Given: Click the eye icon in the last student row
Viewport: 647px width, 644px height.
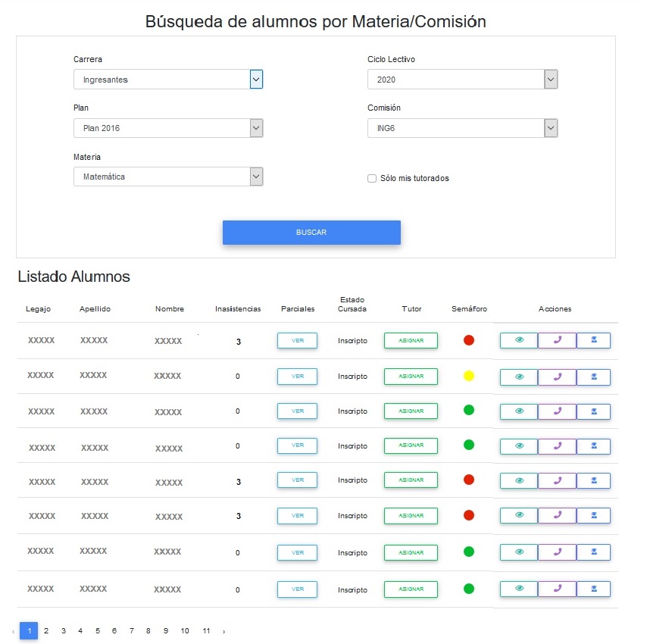Looking at the screenshot, I should pyautogui.click(x=519, y=589).
